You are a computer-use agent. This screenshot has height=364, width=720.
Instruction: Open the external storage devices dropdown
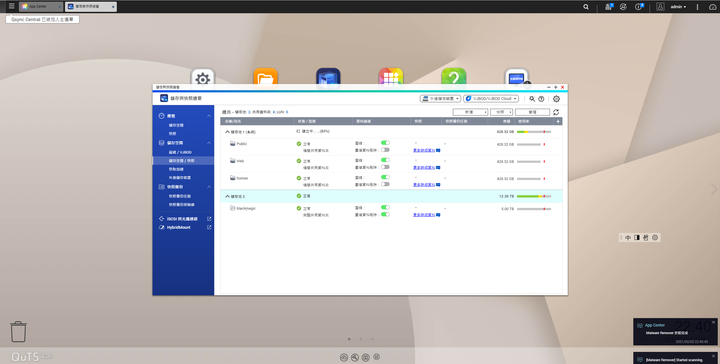440,99
